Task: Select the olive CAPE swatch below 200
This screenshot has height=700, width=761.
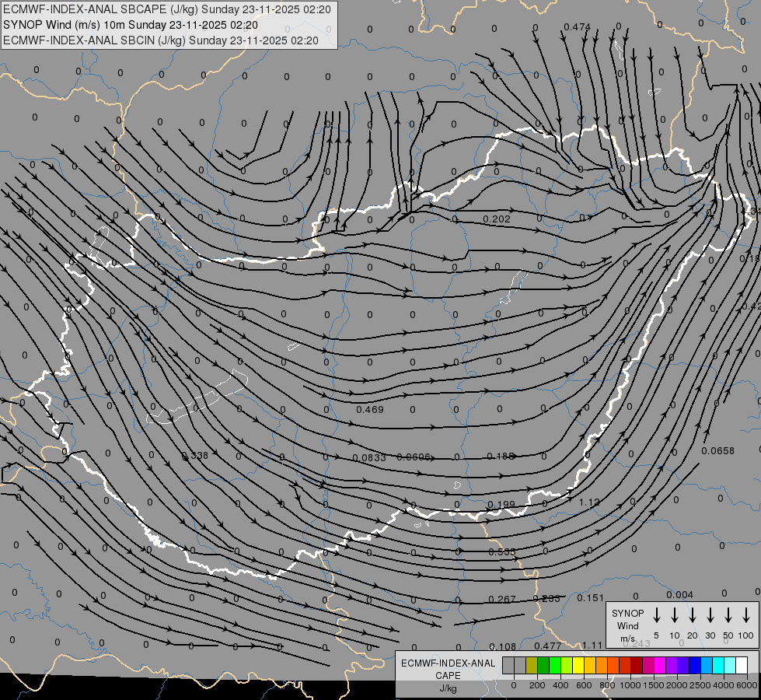Action: pyautogui.click(x=532, y=666)
